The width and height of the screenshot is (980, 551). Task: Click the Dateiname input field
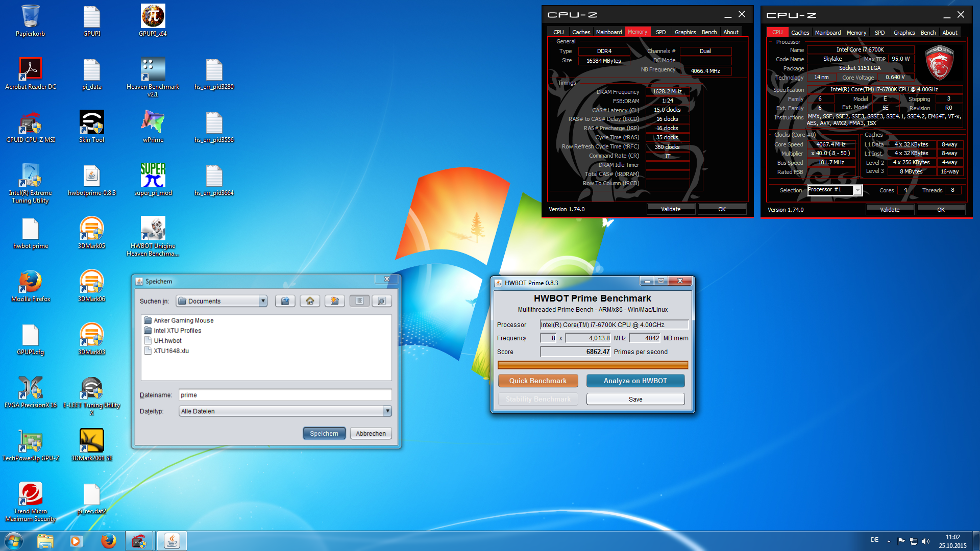[285, 395]
